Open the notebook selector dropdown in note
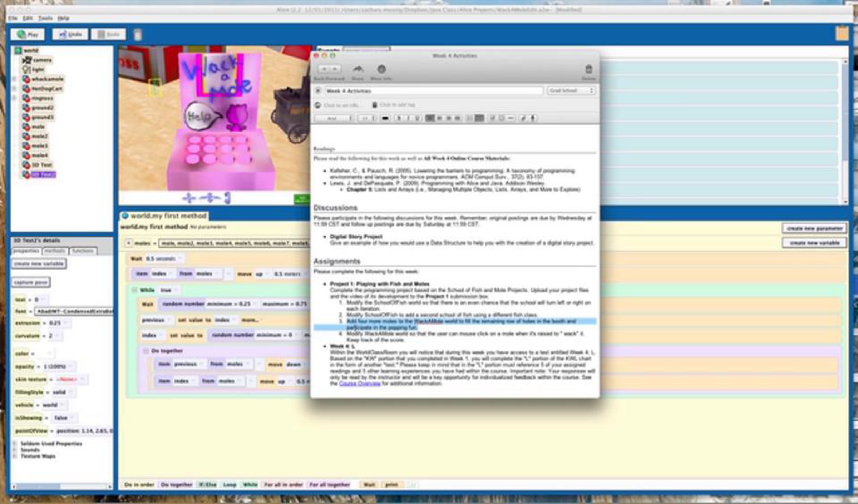 (x=571, y=91)
